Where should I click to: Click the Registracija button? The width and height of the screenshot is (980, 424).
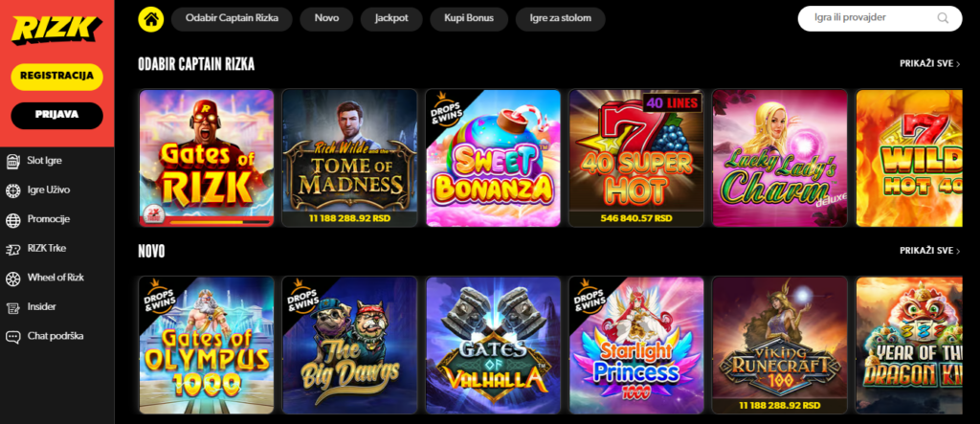point(56,77)
